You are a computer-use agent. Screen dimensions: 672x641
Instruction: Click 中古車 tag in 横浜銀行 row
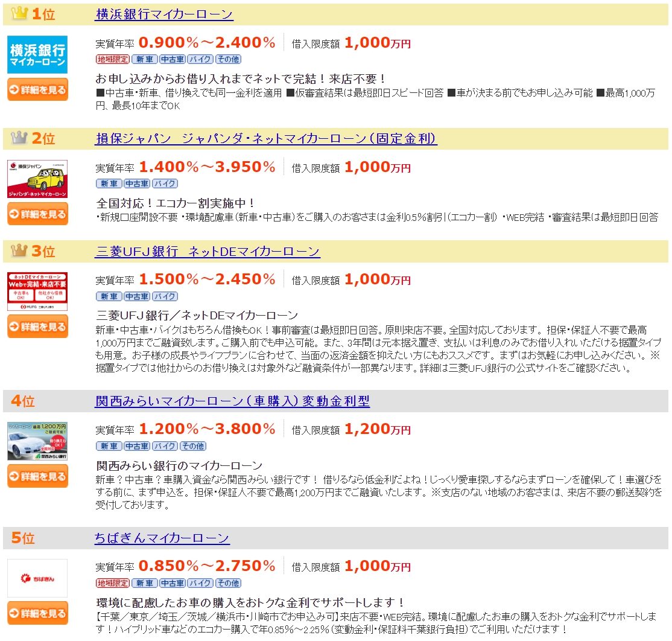pos(173,59)
